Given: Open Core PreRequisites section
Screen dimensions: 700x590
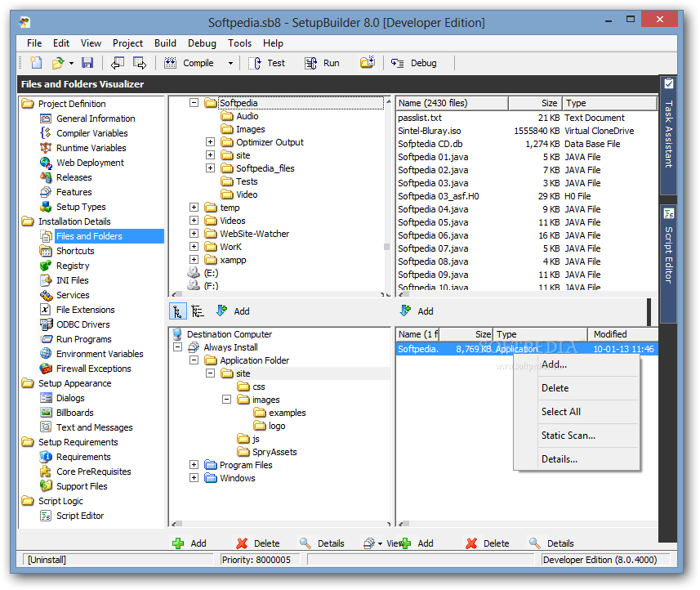Looking at the screenshot, I should (94, 472).
